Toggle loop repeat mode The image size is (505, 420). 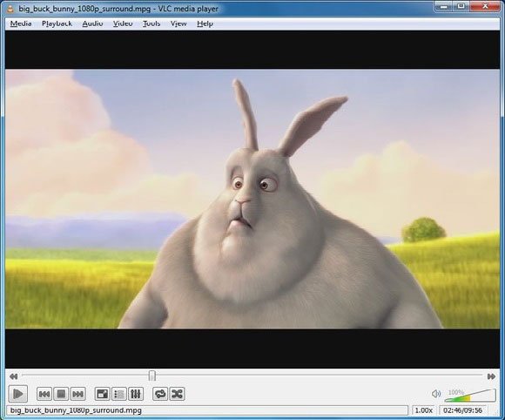tap(160, 394)
